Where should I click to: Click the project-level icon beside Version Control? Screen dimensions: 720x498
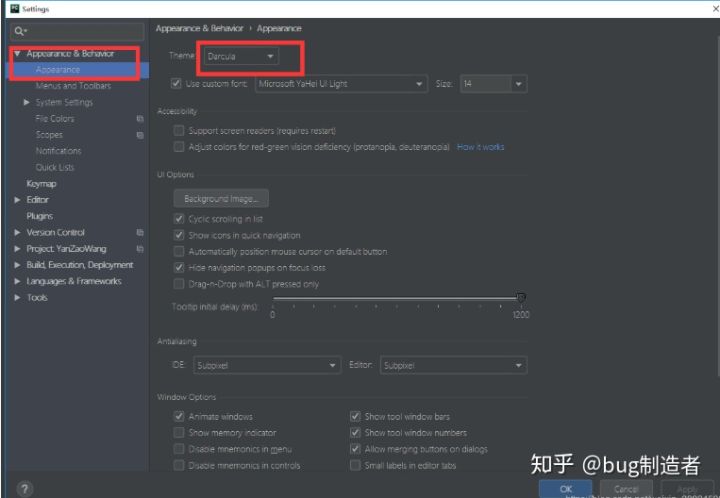pos(140,233)
